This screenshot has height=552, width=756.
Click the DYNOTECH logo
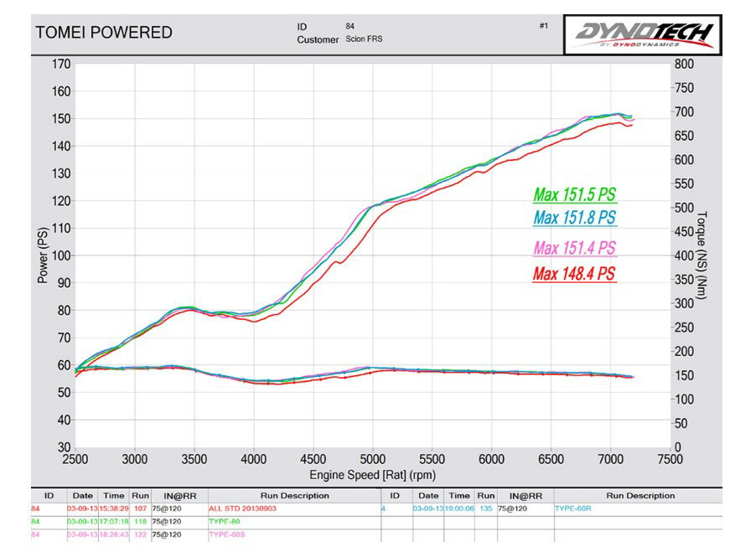[643, 34]
